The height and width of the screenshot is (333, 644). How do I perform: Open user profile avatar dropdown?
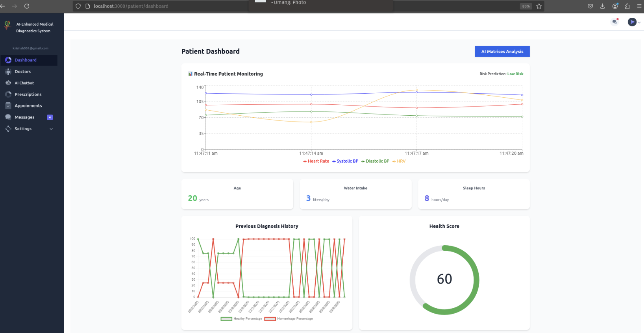(633, 22)
